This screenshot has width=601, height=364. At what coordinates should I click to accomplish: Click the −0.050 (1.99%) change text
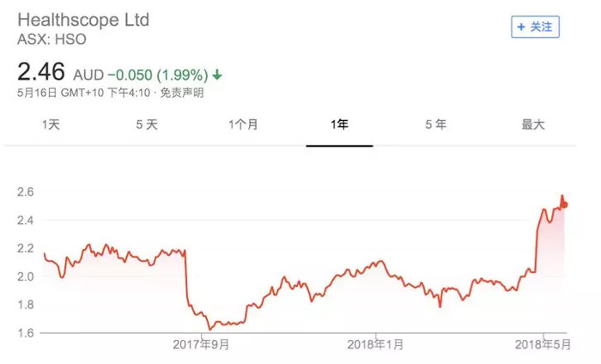(158, 75)
